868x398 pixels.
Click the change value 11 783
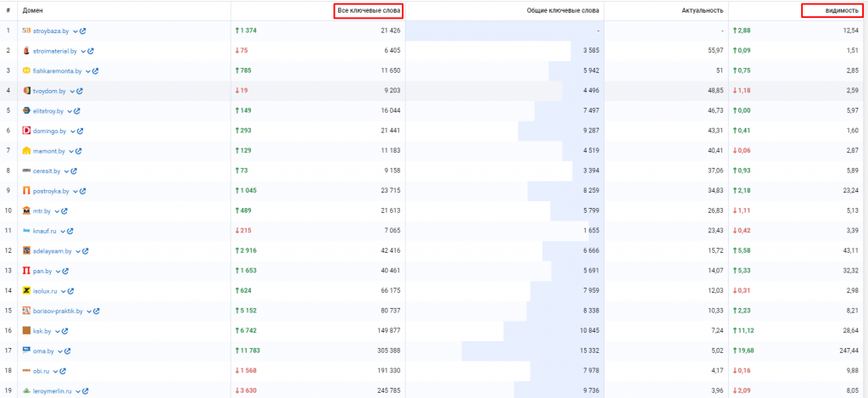[248, 350]
